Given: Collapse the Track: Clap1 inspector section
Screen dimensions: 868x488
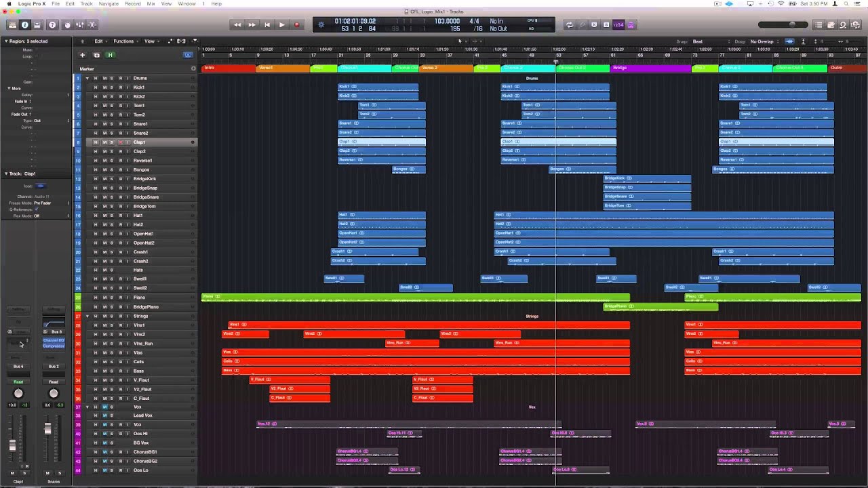Looking at the screenshot, I should tap(6, 174).
